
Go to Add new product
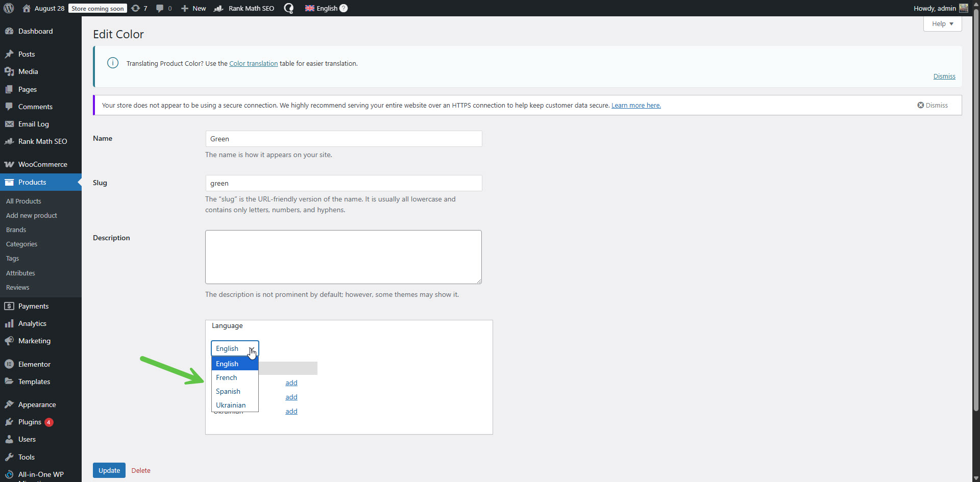(32, 215)
